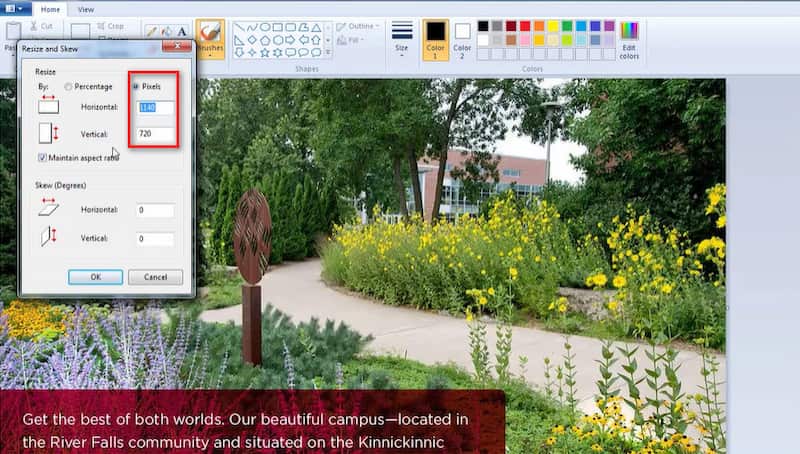Choose the Oval shape
The width and height of the screenshot is (800, 454).
[x=265, y=27]
